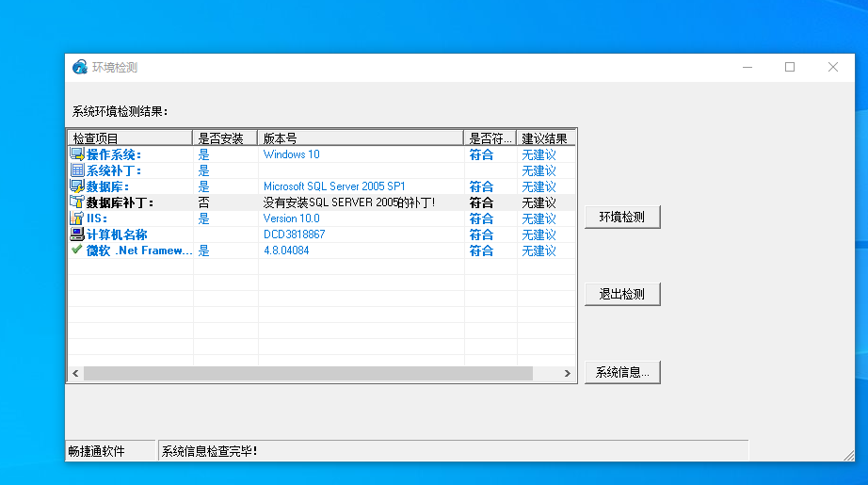Click 否 in the 数据库补丁 row
Viewport: 868px width, 485px height.
(x=203, y=202)
